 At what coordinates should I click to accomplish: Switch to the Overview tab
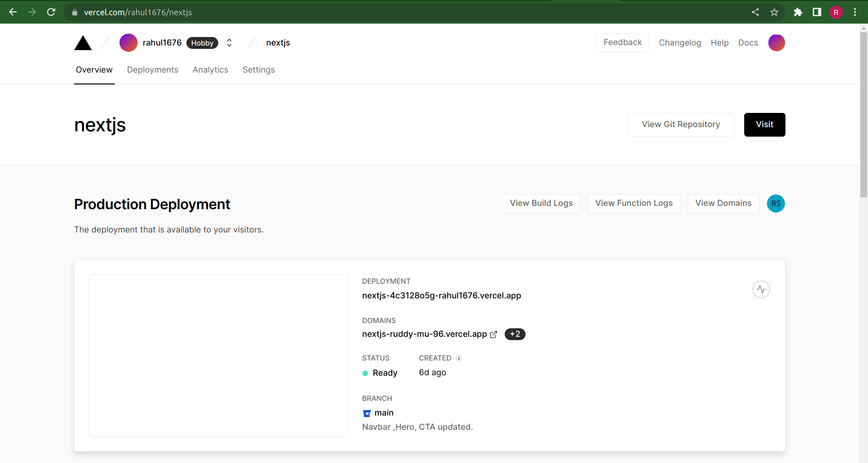94,70
